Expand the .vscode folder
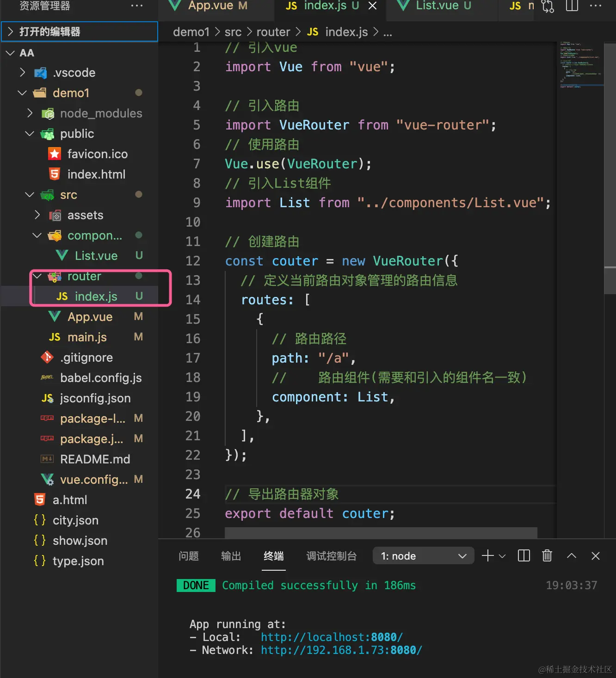616x678 pixels. coord(22,73)
